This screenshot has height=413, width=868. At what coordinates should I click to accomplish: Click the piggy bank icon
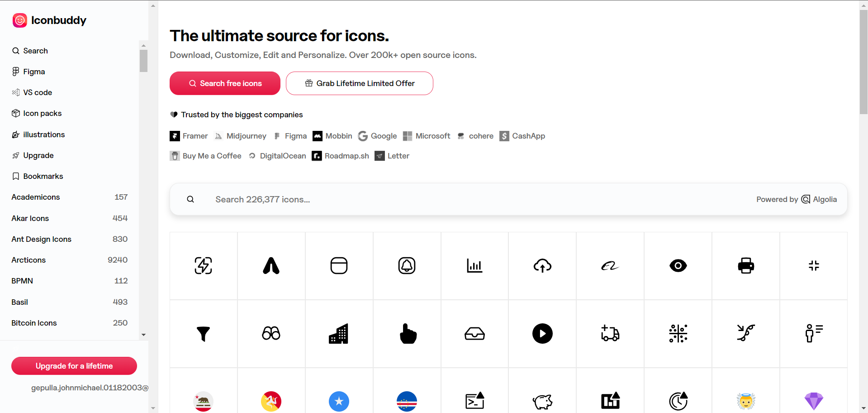pyautogui.click(x=542, y=401)
